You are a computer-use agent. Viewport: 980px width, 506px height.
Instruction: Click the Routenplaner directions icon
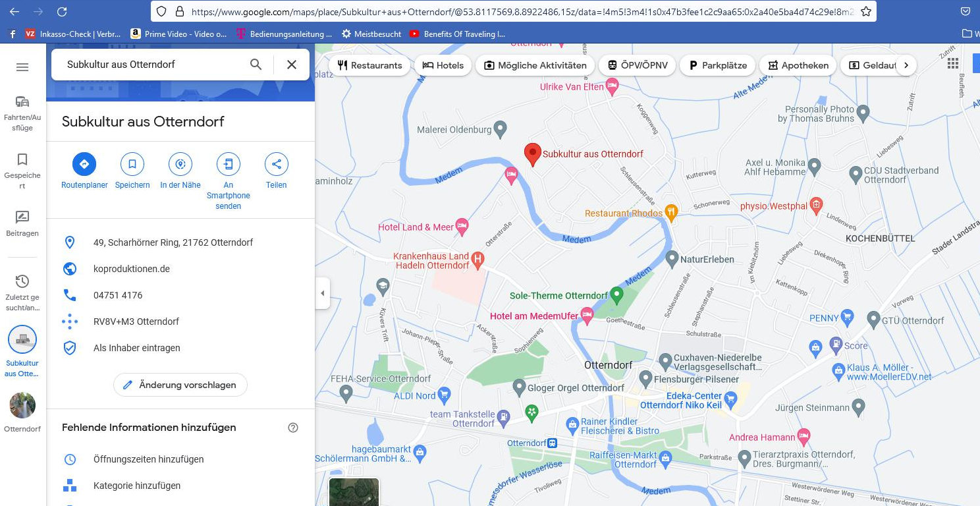84,164
